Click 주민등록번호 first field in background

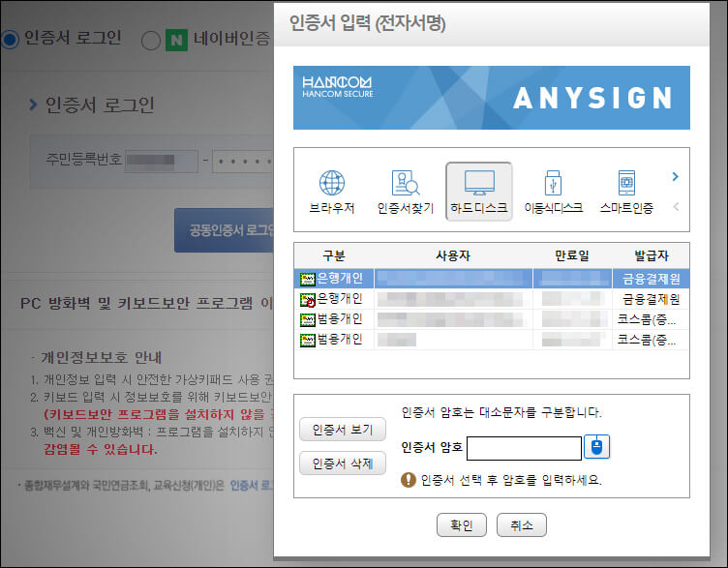pos(161,161)
